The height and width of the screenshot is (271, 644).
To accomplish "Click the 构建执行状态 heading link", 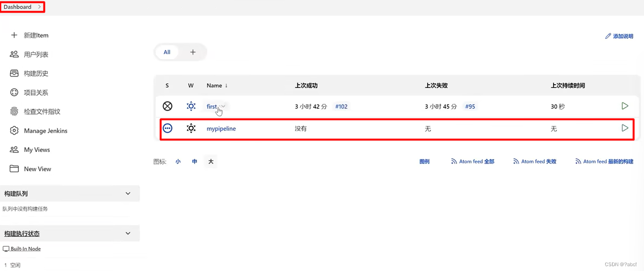I will pyautogui.click(x=22, y=233).
